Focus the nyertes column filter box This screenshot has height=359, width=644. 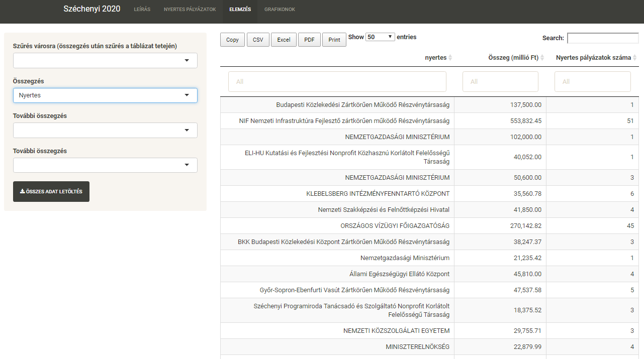pos(337,81)
